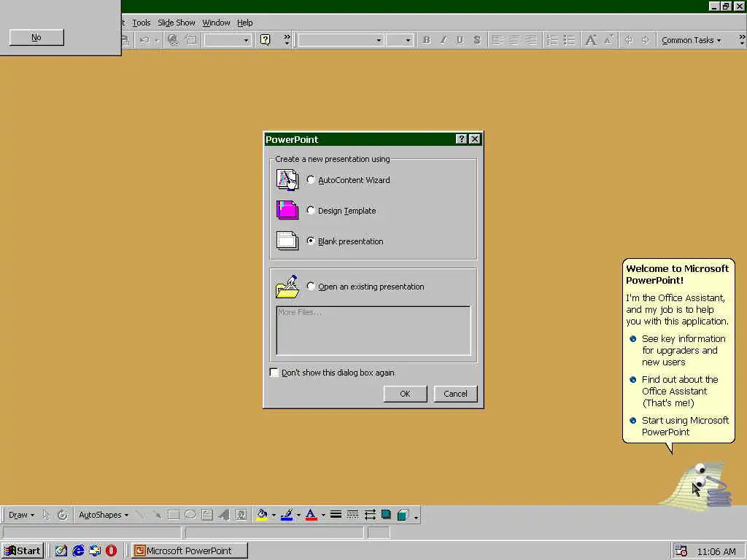
Task: Open Line Style options
Action: [336, 515]
